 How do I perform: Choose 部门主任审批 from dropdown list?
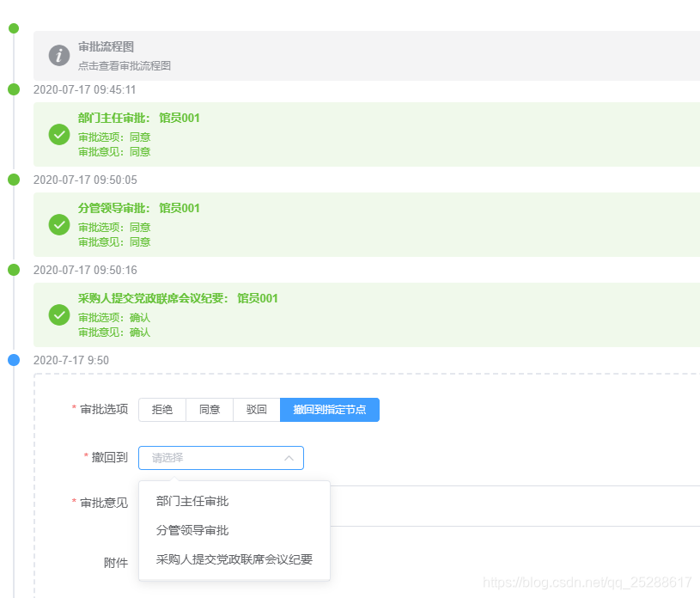234,501
